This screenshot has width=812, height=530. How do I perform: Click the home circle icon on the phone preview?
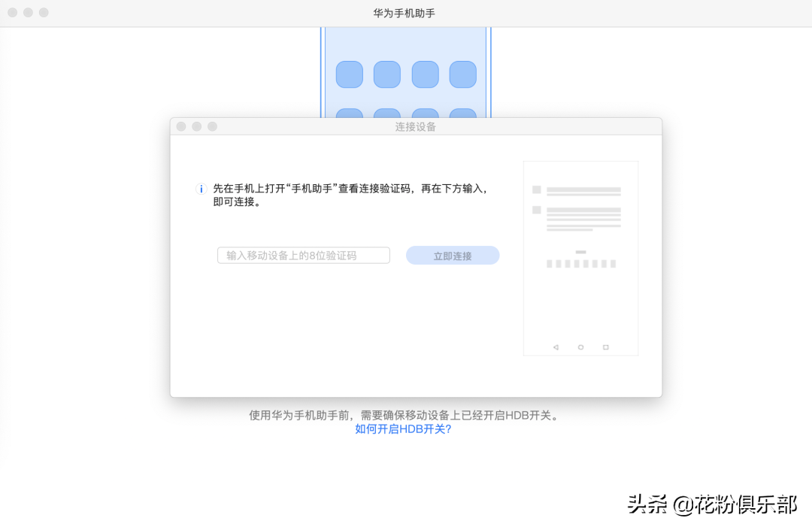coord(580,347)
